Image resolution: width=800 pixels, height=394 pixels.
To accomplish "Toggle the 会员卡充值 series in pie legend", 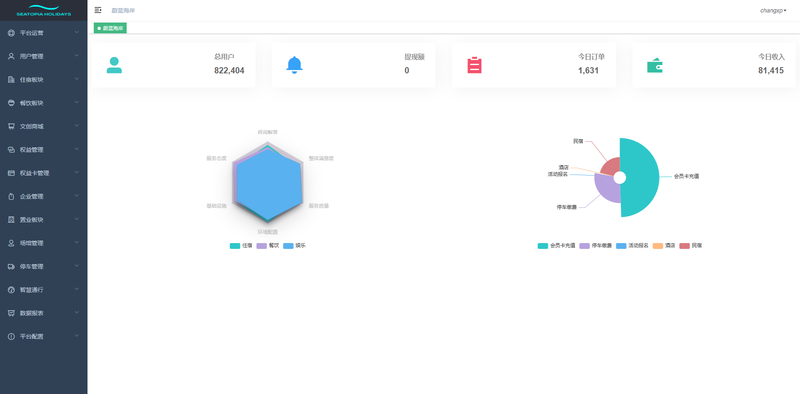I will pyautogui.click(x=557, y=245).
